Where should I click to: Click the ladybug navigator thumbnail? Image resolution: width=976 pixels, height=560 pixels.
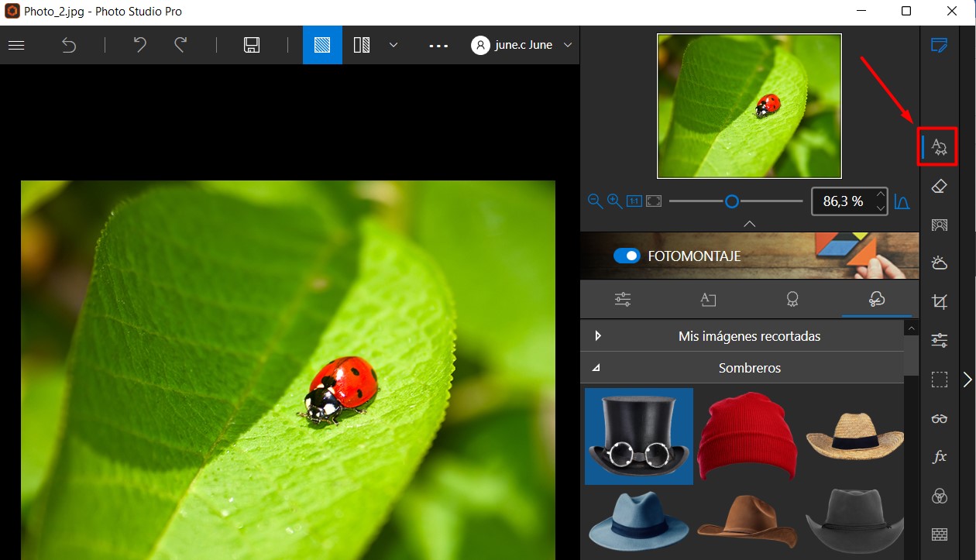(x=749, y=106)
